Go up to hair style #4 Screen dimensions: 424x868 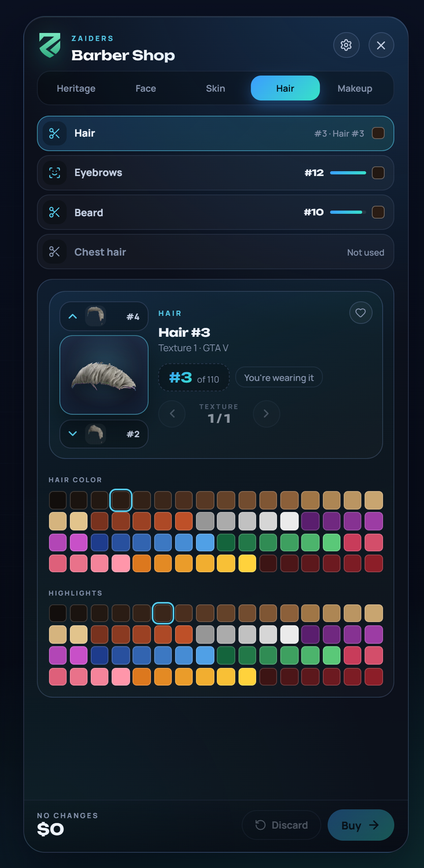104,317
